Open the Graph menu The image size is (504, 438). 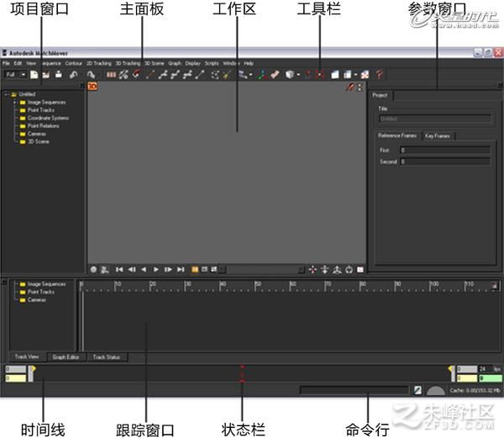point(175,63)
